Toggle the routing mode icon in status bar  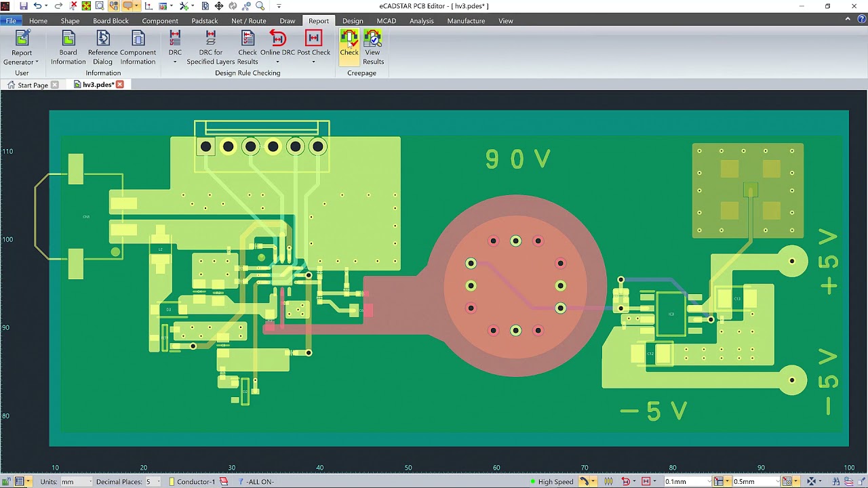click(584, 481)
